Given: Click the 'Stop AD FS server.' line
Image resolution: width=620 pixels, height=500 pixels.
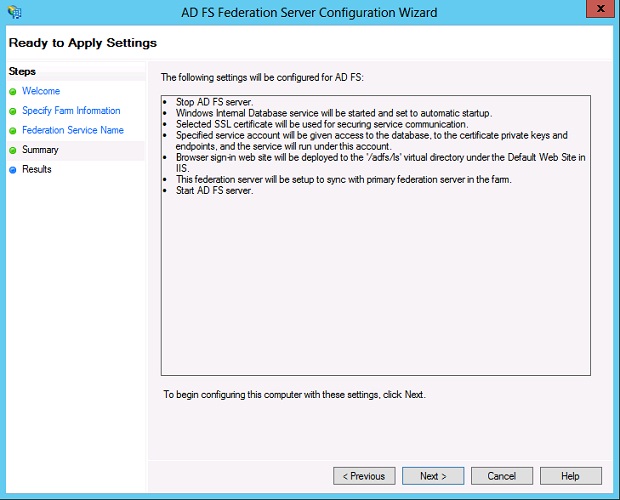Looking at the screenshot, I should [x=214, y=102].
